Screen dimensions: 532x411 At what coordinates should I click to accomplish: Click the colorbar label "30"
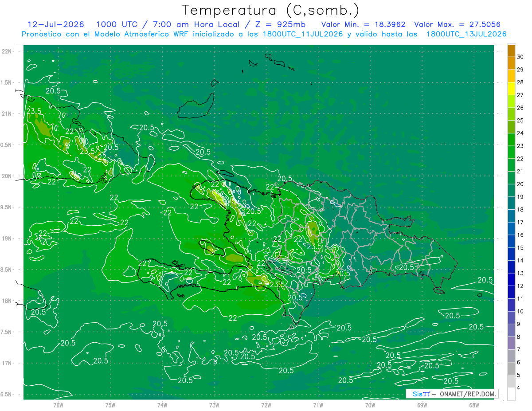[520, 57]
